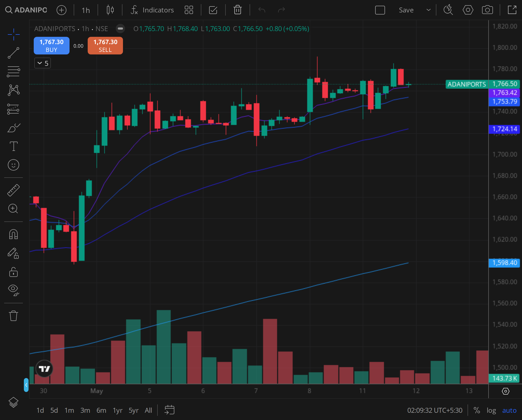Select the Fibonacci retracement lines tool
The image size is (522, 420).
13,72
